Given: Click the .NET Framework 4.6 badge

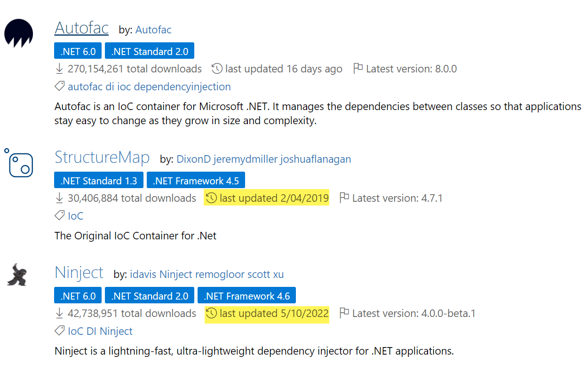Looking at the screenshot, I should coord(246,296).
